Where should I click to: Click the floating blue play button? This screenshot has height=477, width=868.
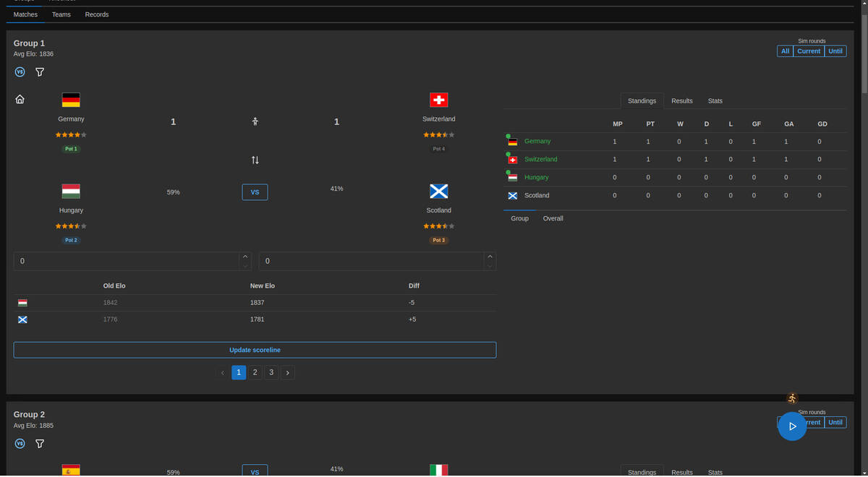click(792, 426)
